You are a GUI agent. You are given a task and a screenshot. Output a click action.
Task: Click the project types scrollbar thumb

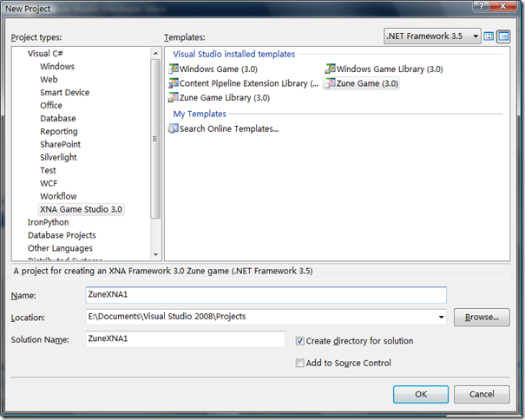click(x=155, y=139)
